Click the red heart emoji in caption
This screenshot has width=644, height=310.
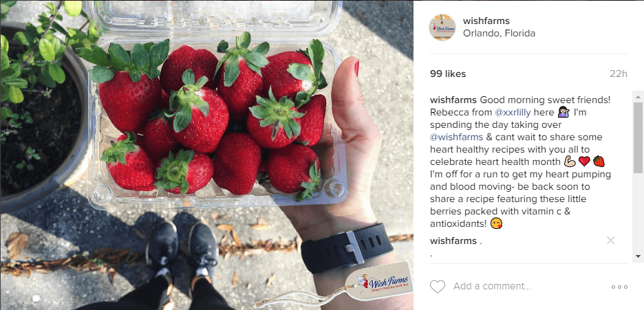[x=584, y=162]
